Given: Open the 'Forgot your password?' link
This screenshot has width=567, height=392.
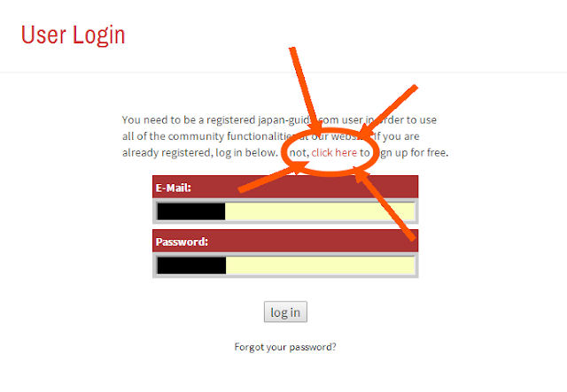Looking at the screenshot, I should [285, 347].
